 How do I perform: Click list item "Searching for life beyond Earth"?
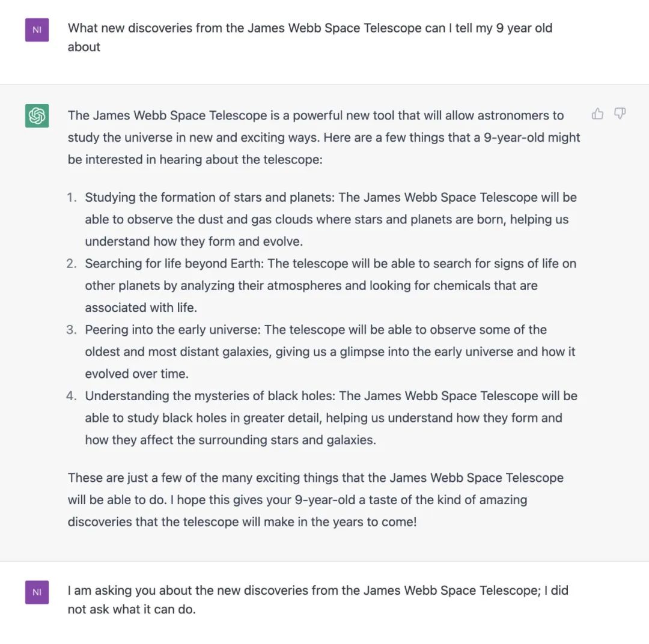tap(331, 264)
